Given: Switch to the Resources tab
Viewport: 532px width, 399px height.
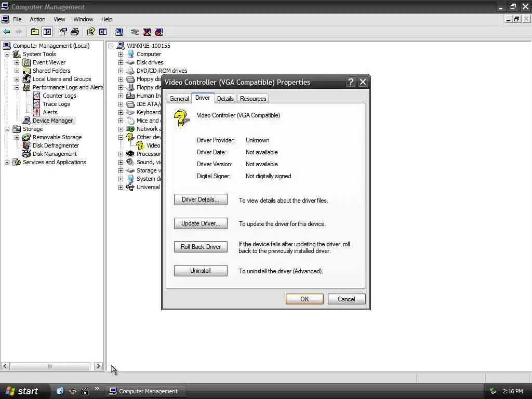Looking at the screenshot, I should 253,99.
